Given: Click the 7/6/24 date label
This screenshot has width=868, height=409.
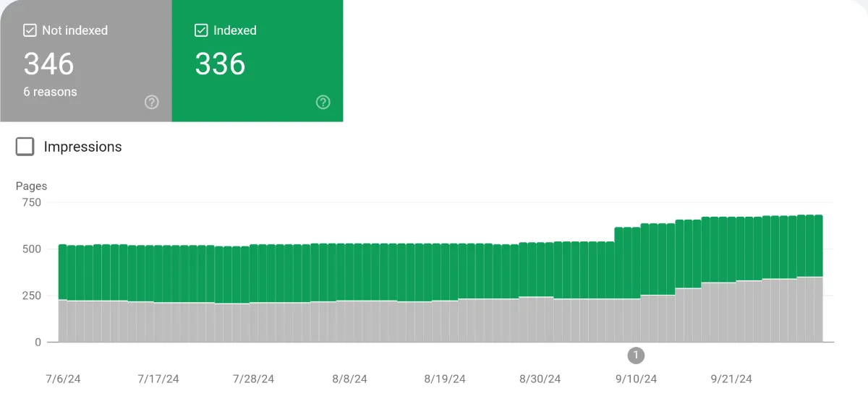Looking at the screenshot, I should coord(63,379).
